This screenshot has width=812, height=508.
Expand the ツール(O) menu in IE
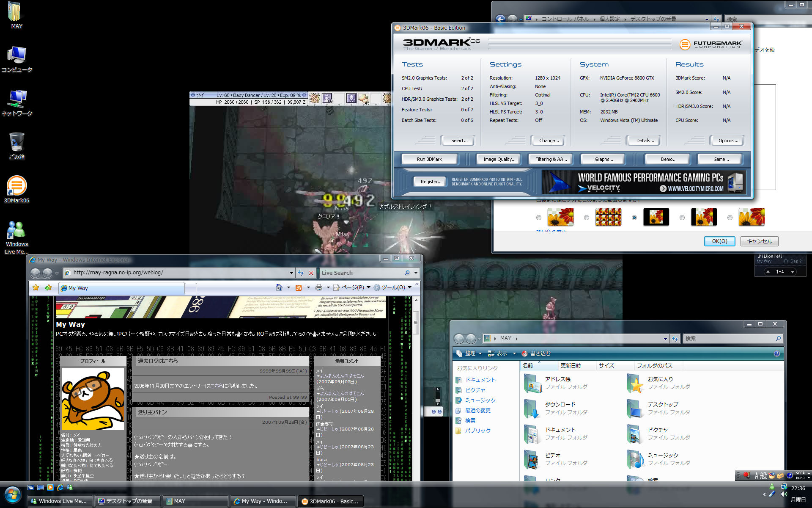pyautogui.click(x=393, y=287)
